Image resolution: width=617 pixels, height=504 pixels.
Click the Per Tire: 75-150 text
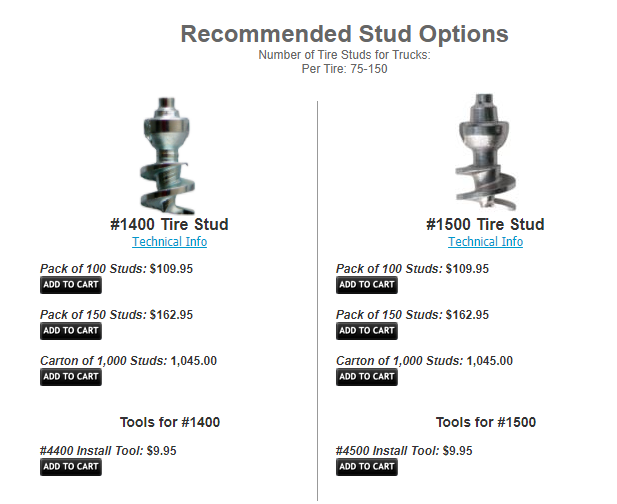tap(344, 69)
